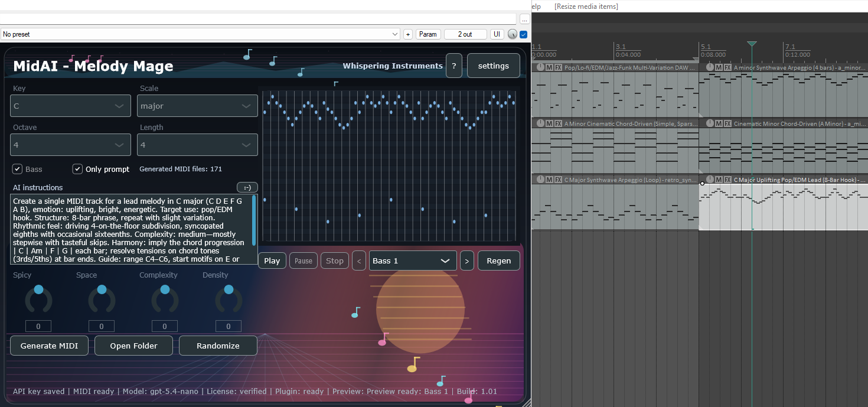Image resolution: width=868 pixels, height=407 pixels.
Task: Click the volume knob on the A Minor Cinematic Chord-Driven (Simple) item
Action: point(540,123)
